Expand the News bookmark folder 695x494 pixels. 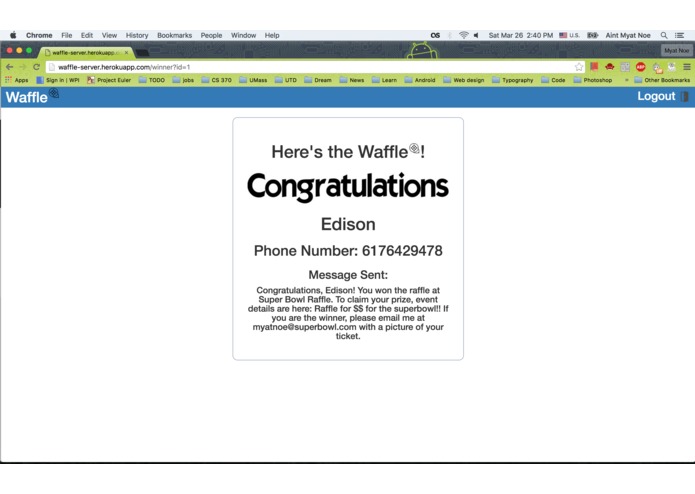point(352,80)
